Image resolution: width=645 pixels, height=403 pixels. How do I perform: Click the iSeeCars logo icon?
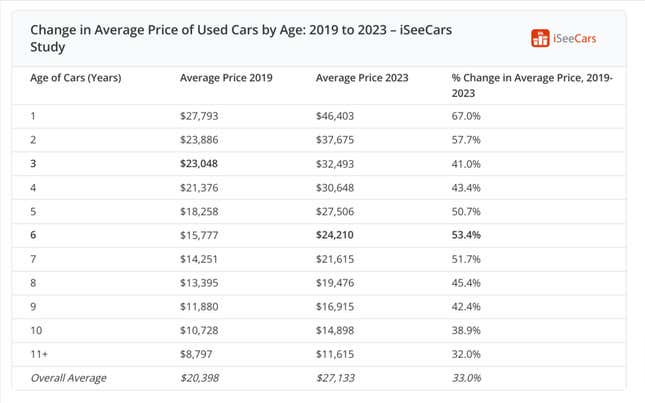540,39
